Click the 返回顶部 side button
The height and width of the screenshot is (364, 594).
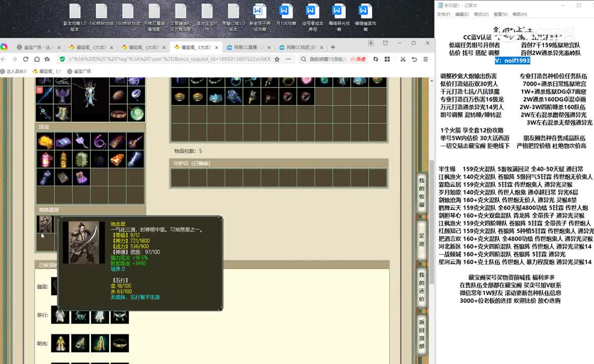(x=421, y=334)
